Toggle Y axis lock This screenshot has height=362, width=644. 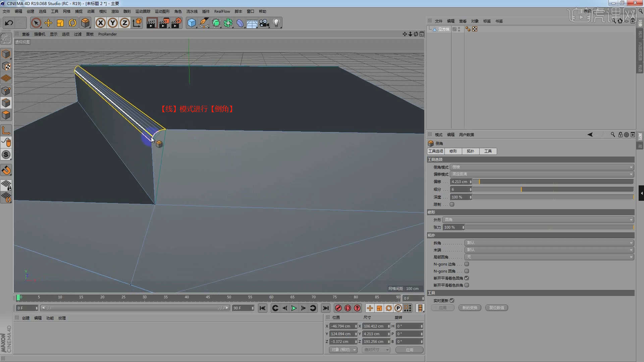point(113,23)
